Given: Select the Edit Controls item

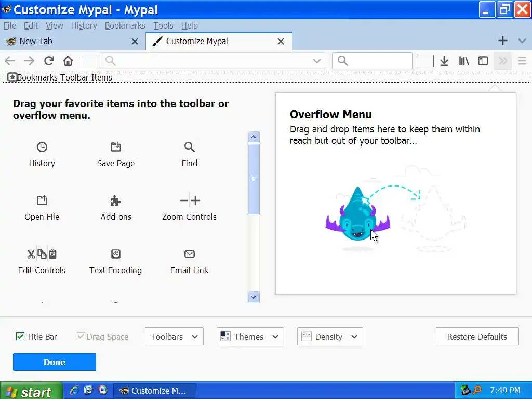Looking at the screenshot, I should coord(42,262).
